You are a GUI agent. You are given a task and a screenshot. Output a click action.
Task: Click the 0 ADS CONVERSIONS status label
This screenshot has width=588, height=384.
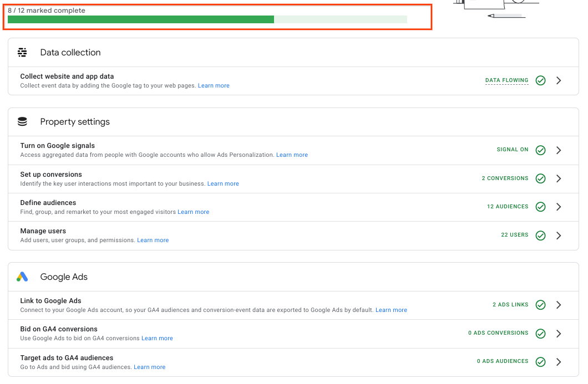coord(498,332)
